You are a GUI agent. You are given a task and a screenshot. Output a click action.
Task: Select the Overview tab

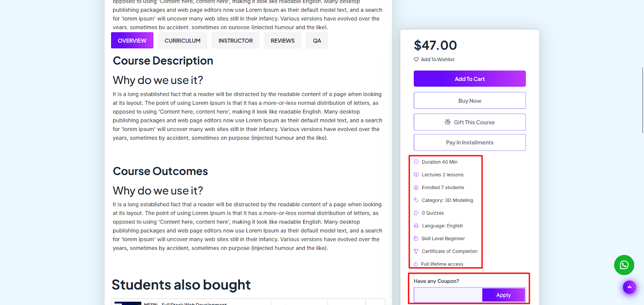tap(132, 40)
